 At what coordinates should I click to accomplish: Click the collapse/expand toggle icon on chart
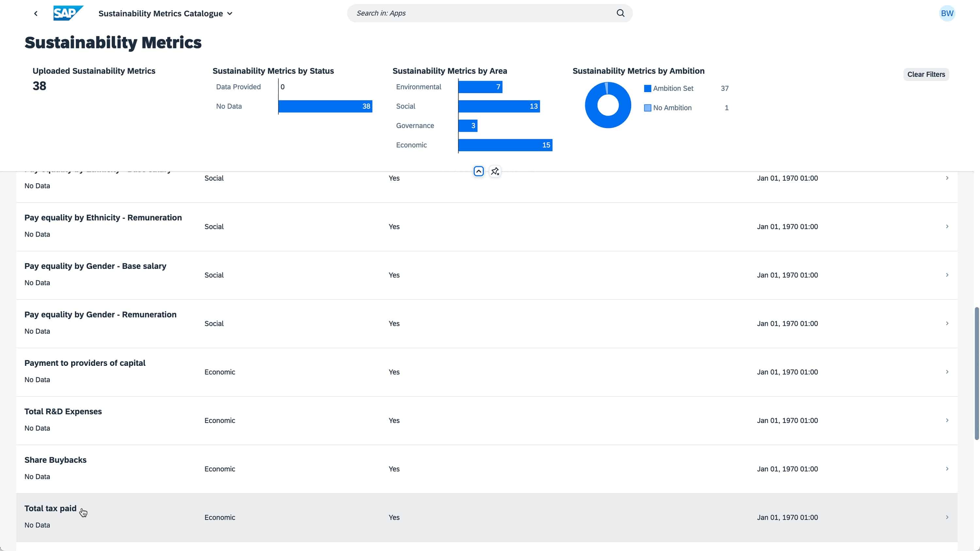click(x=479, y=171)
